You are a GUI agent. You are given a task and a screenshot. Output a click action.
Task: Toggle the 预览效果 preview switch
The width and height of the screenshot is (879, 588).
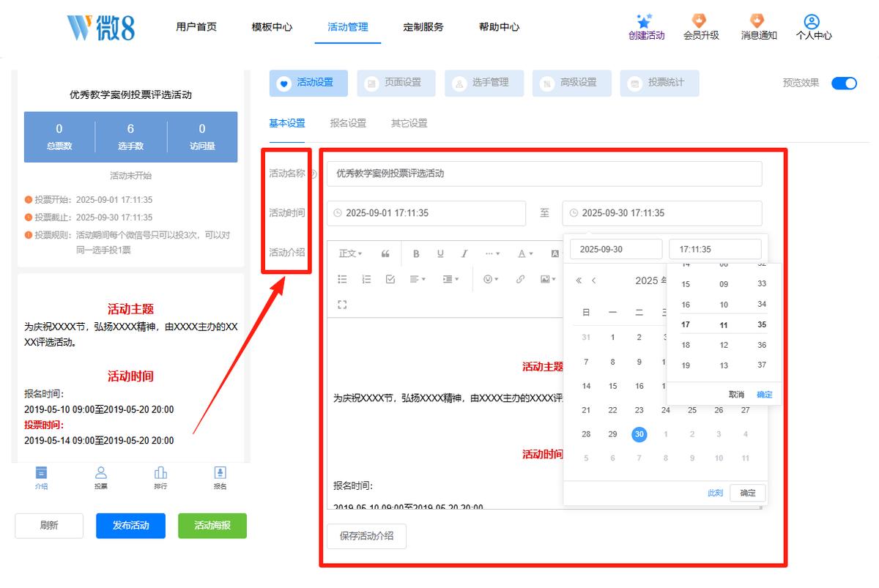(844, 83)
